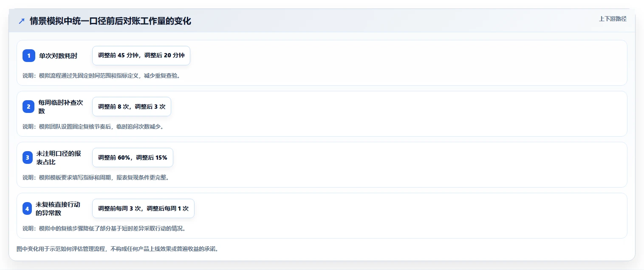This screenshot has height=270, width=644.
Task: Click the 调整前 45 分钟 value pill
Action: pyautogui.click(x=141, y=56)
